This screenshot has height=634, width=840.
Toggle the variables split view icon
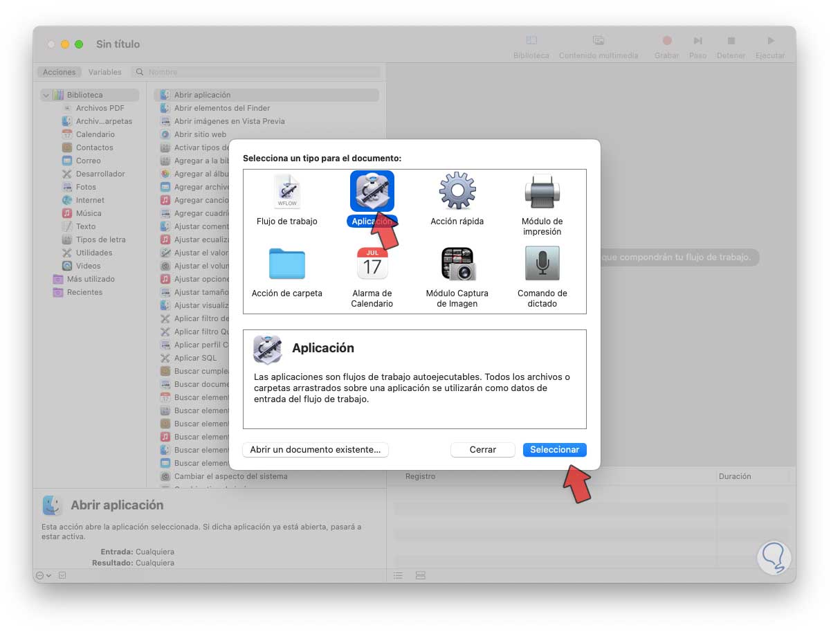pos(420,576)
